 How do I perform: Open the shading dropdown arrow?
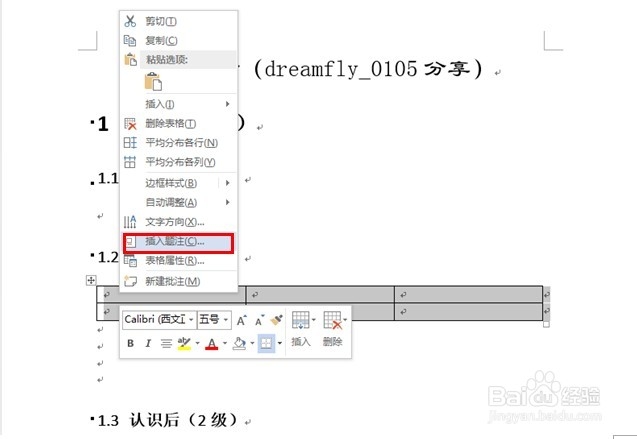click(252, 344)
